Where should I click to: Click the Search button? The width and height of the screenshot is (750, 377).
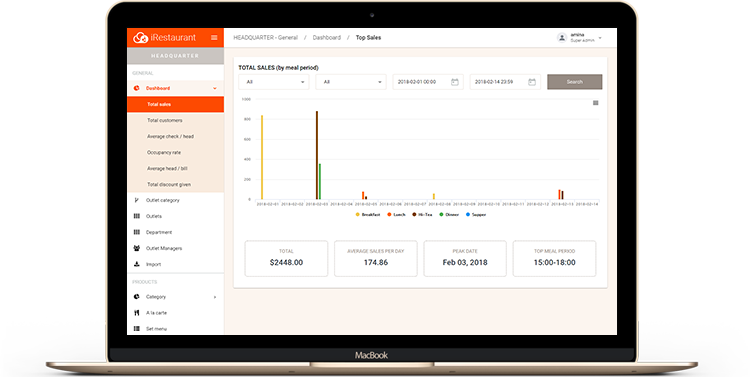pos(574,82)
